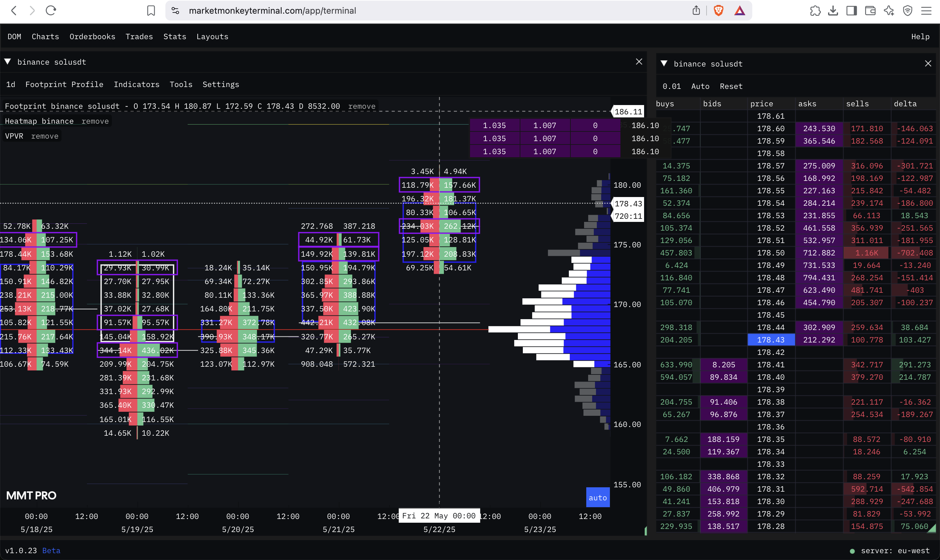
Task: Open the browser extensions puzzle icon
Action: point(815,11)
